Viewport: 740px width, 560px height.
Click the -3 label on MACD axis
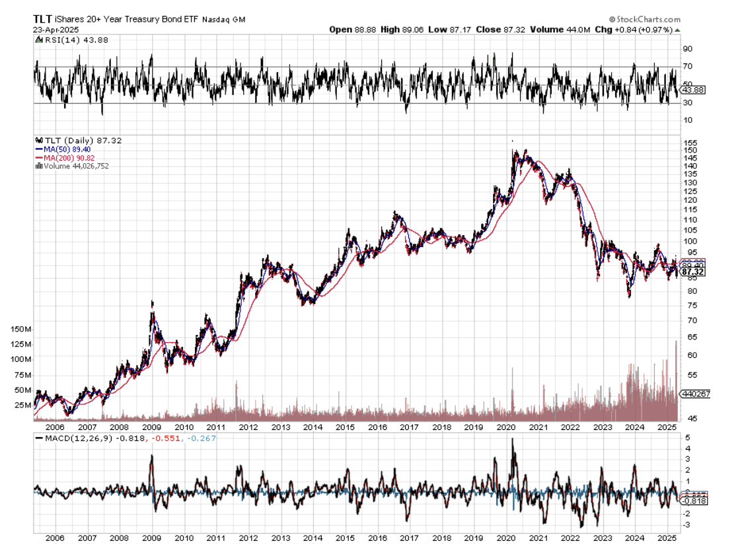click(x=686, y=525)
